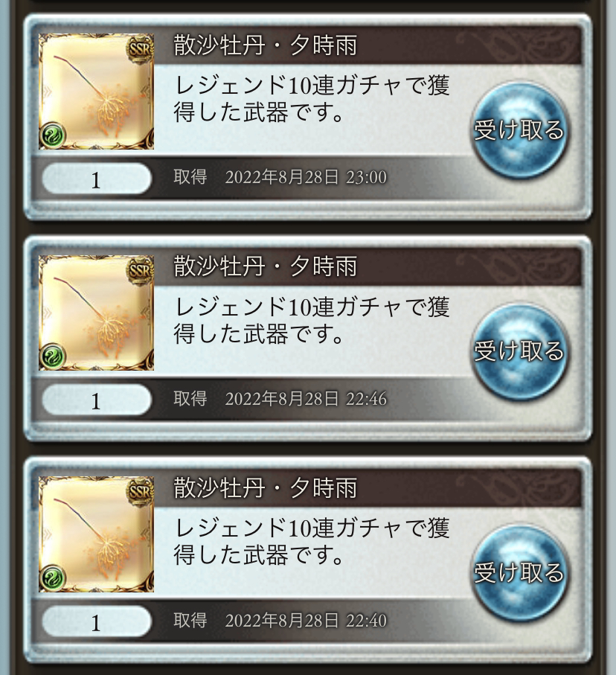Click the green wind element icon, second weapon
616x675 pixels.
(53, 356)
